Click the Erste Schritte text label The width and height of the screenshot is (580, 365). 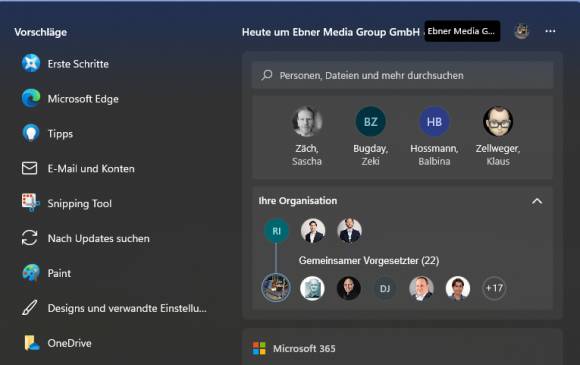(78, 64)
